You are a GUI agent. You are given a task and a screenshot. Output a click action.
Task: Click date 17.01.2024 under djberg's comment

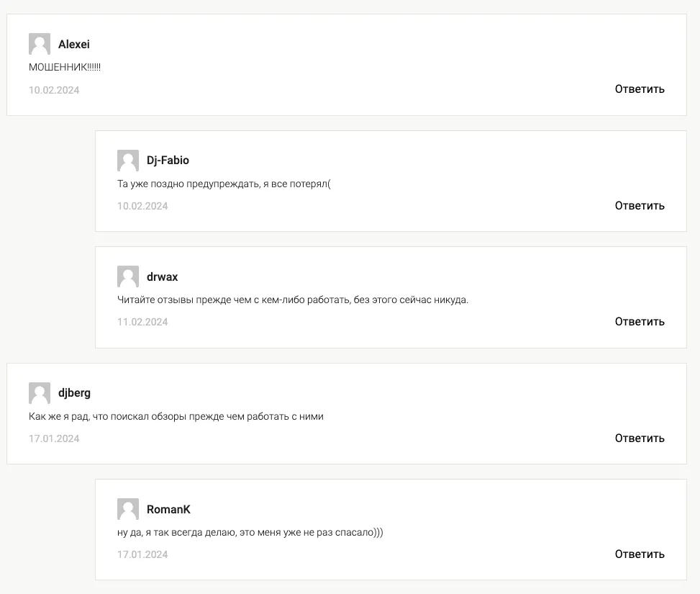(x=54, y=438)
